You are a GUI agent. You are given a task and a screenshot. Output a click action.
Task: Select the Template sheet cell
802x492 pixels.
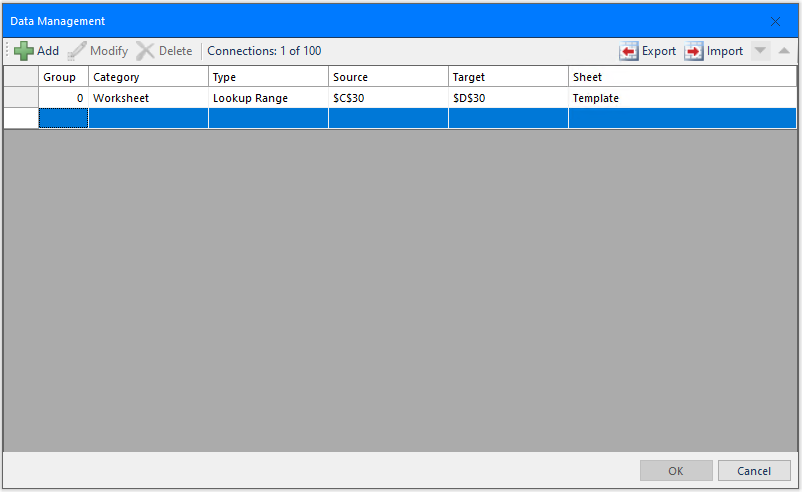682,98
